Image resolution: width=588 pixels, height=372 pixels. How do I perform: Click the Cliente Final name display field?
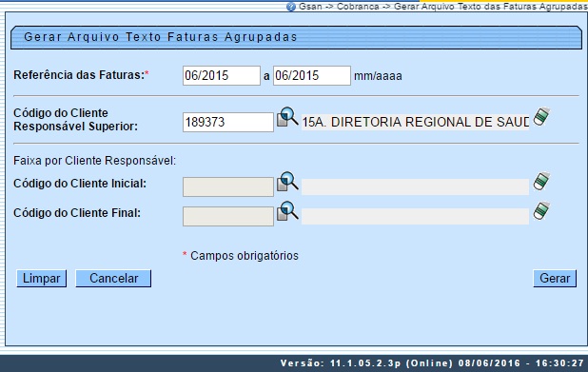(415, 216)
